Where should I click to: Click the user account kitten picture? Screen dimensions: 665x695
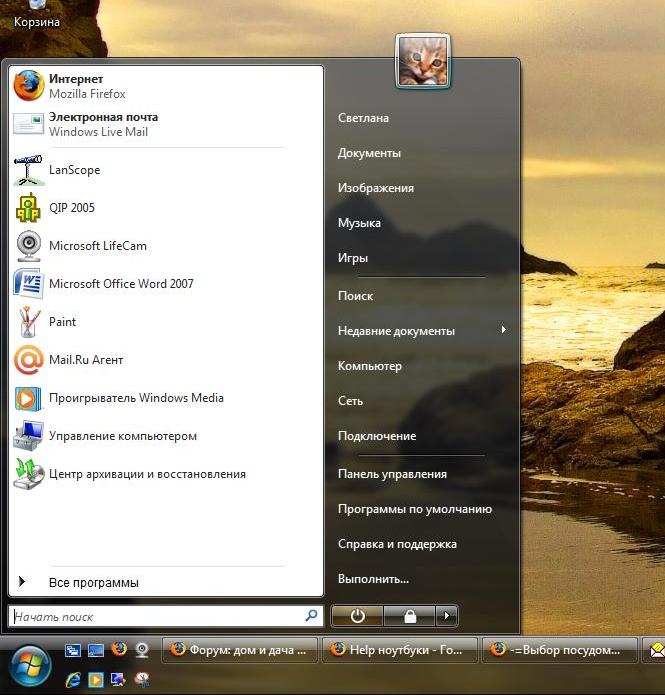point(423,61)
